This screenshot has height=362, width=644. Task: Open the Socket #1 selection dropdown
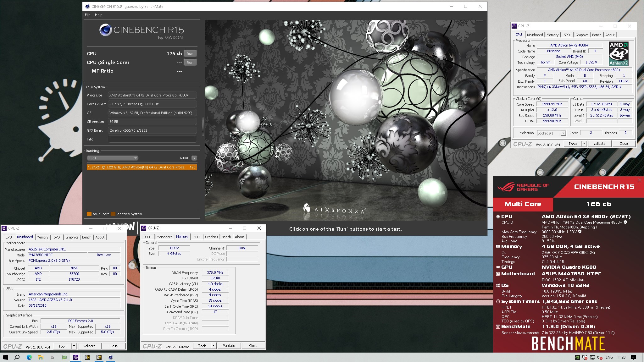[551, 133]
